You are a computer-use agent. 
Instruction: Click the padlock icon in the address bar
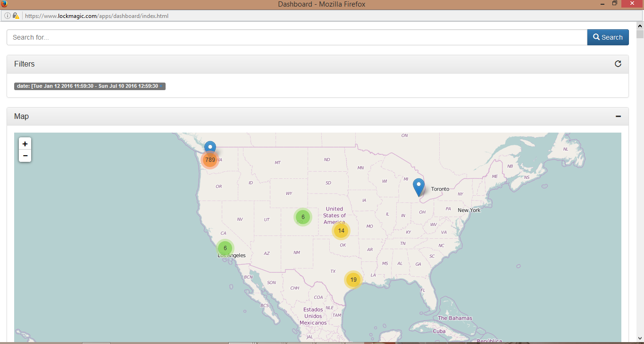tap(16, 16)
